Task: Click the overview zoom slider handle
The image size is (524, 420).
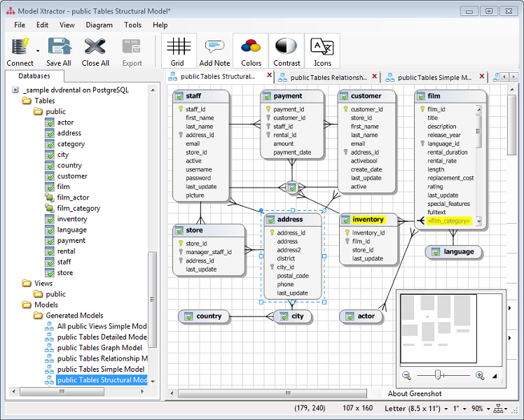Action: pyautogui.click(x=437, y=375)
